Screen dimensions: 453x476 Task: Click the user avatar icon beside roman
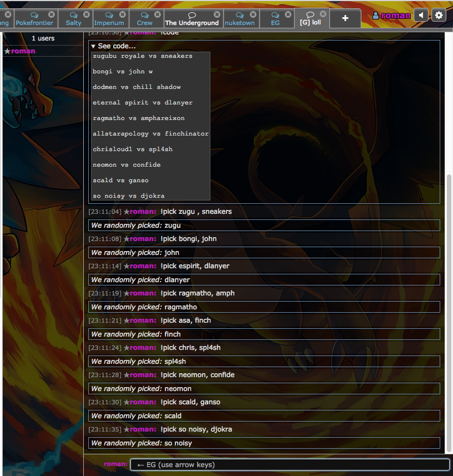pyautogui.click(x=376, y=16)
